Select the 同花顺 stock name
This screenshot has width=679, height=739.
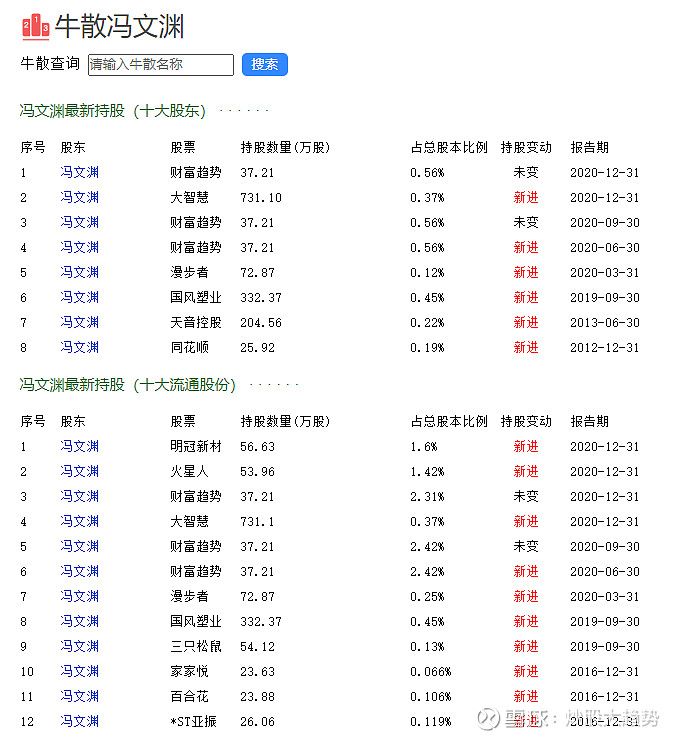point(189,347)
